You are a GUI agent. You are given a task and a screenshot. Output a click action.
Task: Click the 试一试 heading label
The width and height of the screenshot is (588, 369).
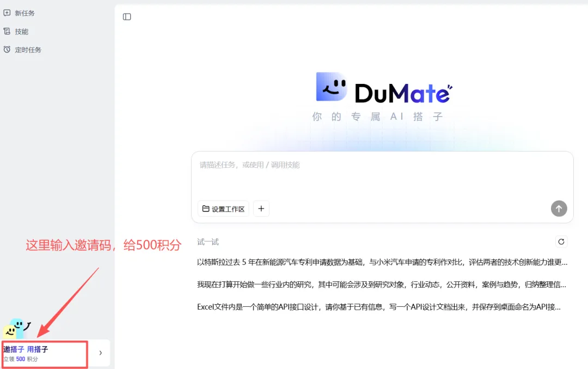pyautogui.click(x=208, y=242)
